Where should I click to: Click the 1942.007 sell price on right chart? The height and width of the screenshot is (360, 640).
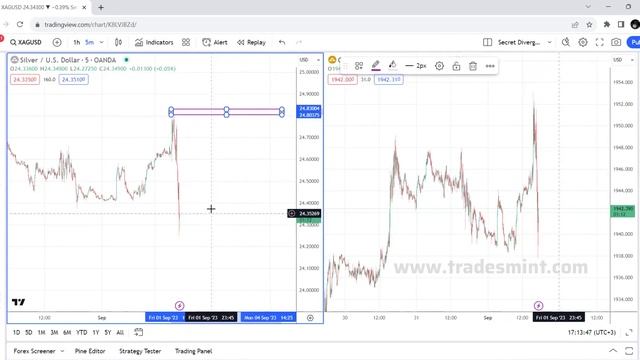[x=342, y=79]
